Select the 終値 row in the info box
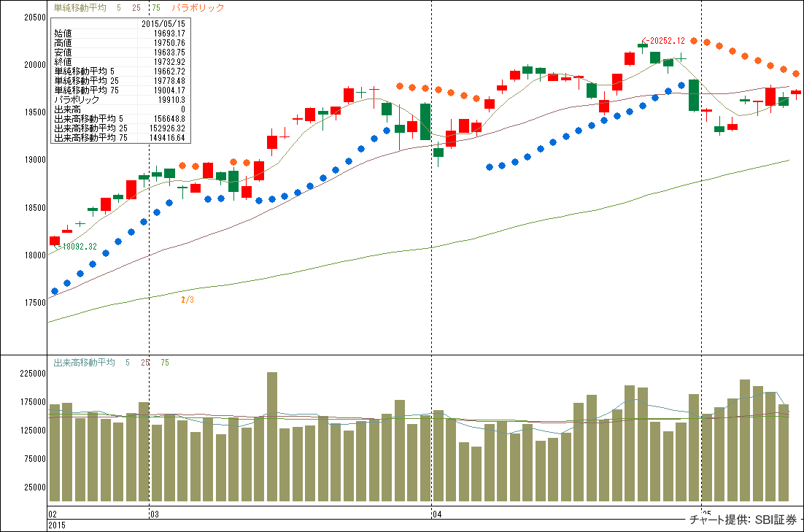Screen dimensions: 804x532 (x=119, y=62)
